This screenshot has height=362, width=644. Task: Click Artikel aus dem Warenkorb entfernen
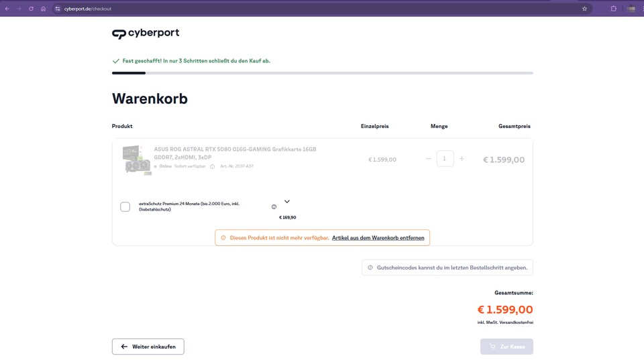click(378, 238)
